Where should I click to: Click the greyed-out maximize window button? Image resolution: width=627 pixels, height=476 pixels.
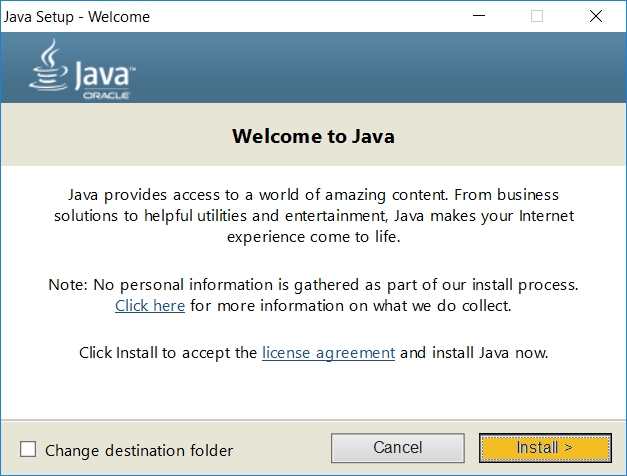click(x=537, y=16)
